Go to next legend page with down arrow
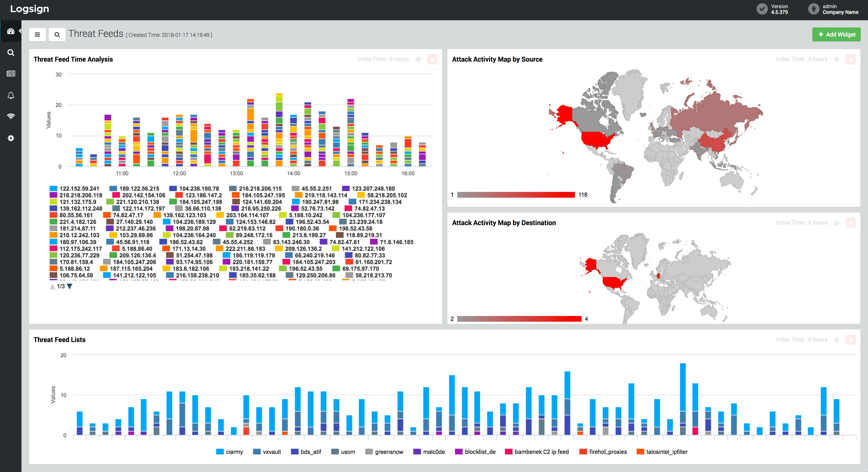 (x=70, y=286)
